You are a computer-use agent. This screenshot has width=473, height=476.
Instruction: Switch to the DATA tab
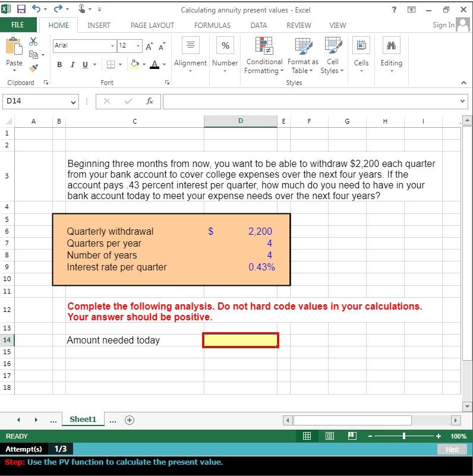(x=258, y=25)
